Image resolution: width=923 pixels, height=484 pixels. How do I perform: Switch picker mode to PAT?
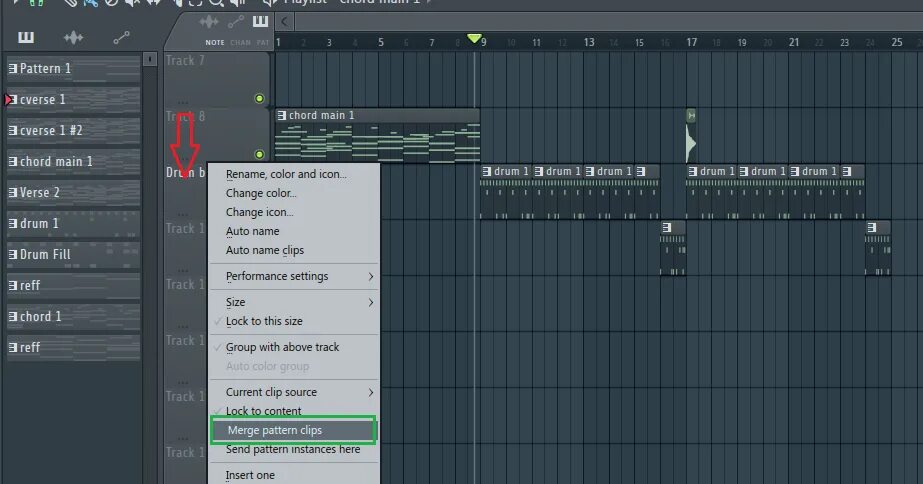[263, 42]
